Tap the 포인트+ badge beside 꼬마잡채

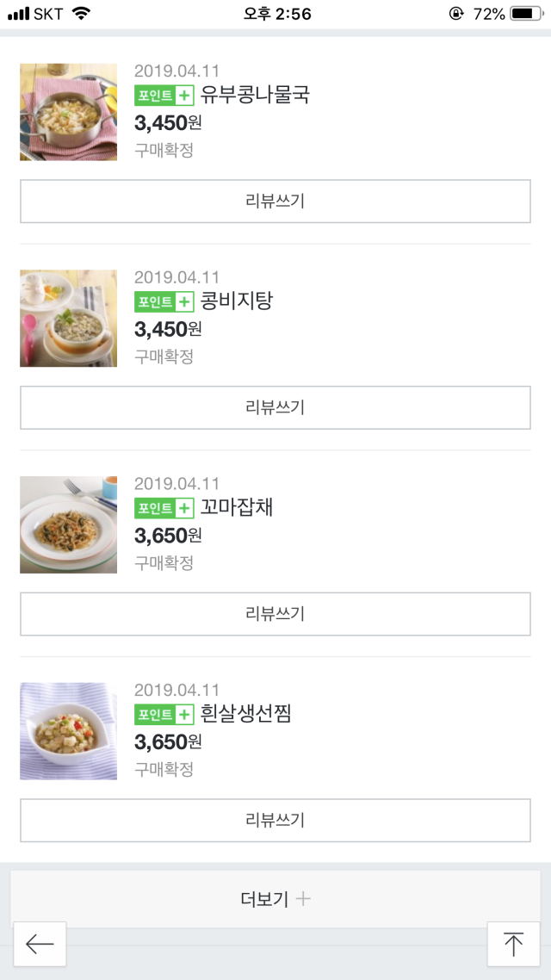(164, 508)
